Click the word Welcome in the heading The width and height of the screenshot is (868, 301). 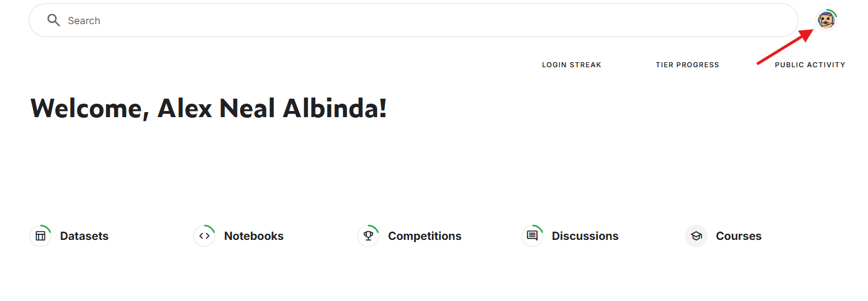pyautogui.click(x=90, y=108)
